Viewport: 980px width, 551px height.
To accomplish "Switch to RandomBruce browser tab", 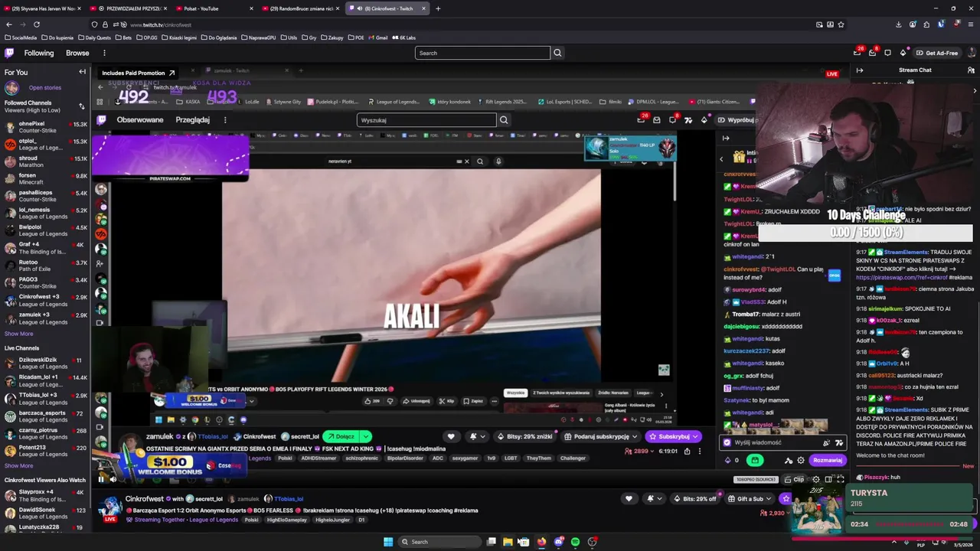I will click(x=302, y=8).
